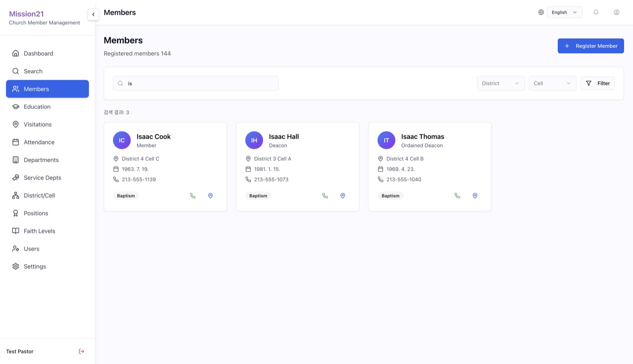633x364 pixels.
Task: Click the green call icon on Isaac Thomas's card
Action: pyautogui.click(x=457, y=195)
